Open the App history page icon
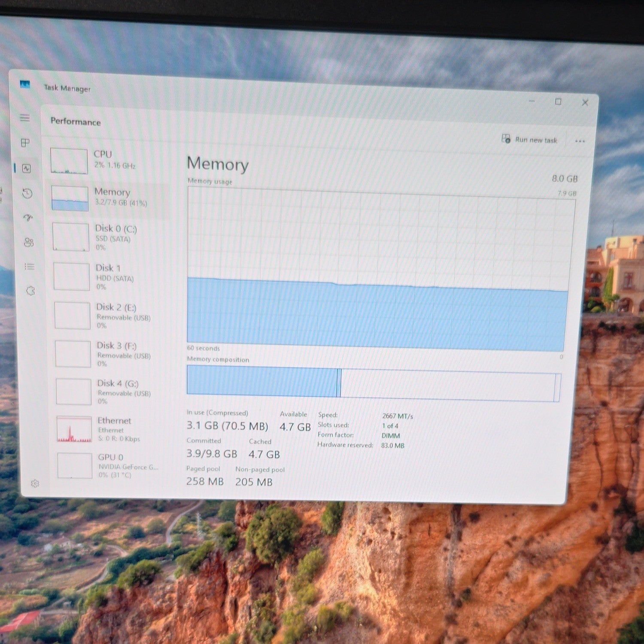The image size is (644, 644). (27, 194)
